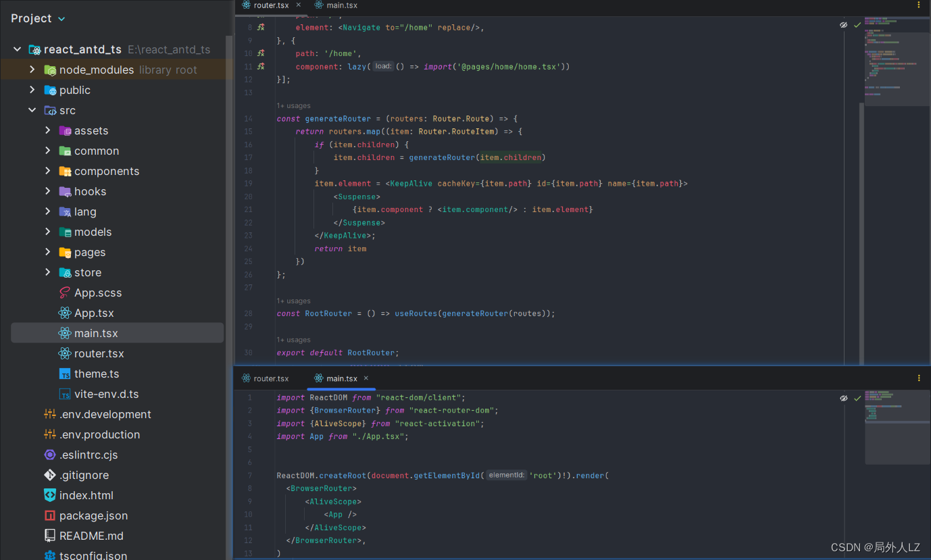Toggle reader mode eye in top editor
This screenshot has width=931, height=560.
[x=843, y=25]
